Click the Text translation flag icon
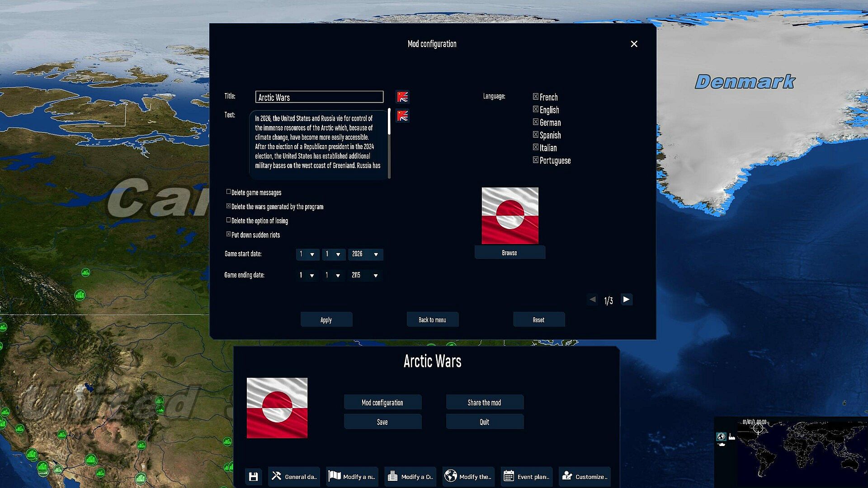868x488 pixels. pyautogui.click(x=402, y=116)
